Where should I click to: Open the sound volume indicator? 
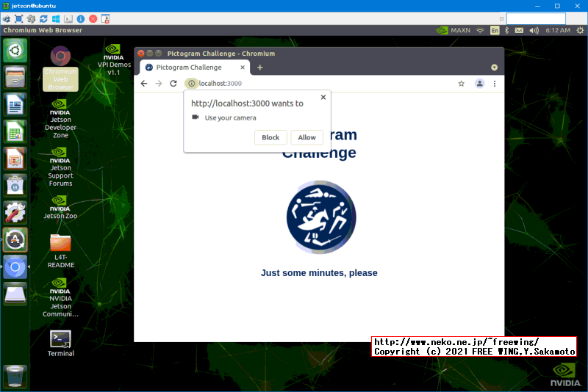point(534,31)
